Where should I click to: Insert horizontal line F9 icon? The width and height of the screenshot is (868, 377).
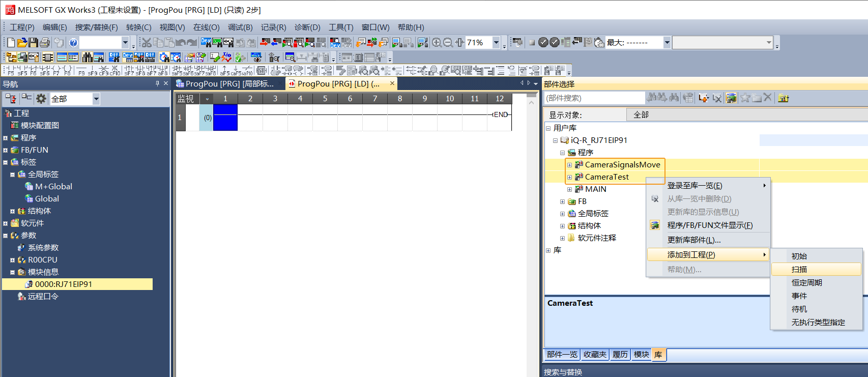(x=81, y=70)
